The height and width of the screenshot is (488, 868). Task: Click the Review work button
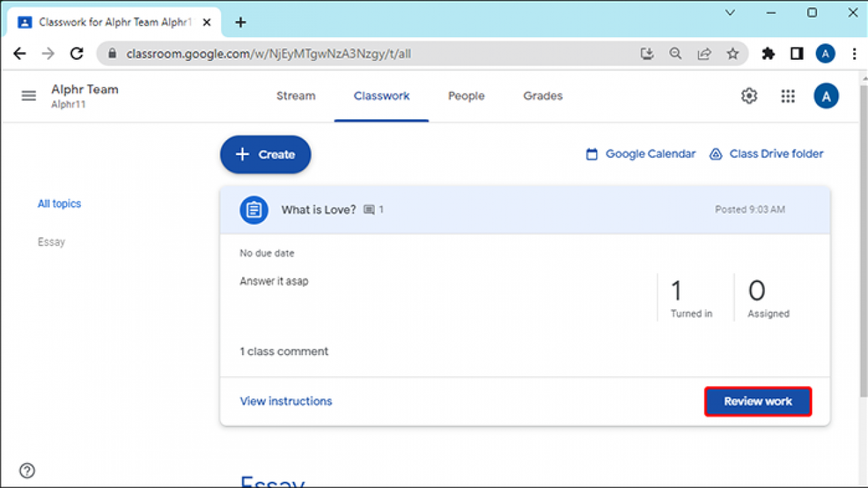click(x=757, y=401)
